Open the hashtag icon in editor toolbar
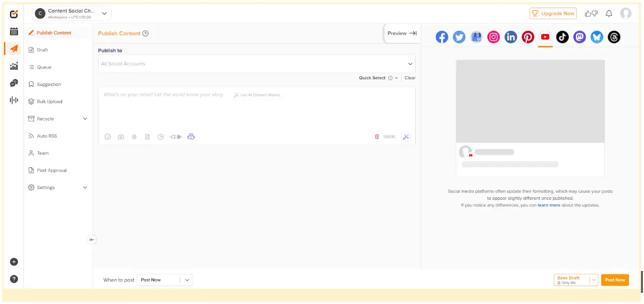This screenshot has width=644, height=304. click(x=134, y=137)
